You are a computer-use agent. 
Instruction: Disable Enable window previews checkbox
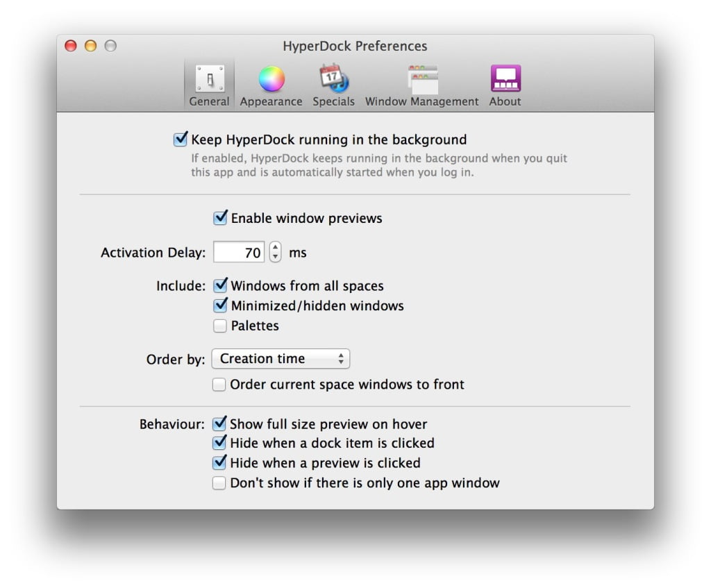[x=220, y=217]
